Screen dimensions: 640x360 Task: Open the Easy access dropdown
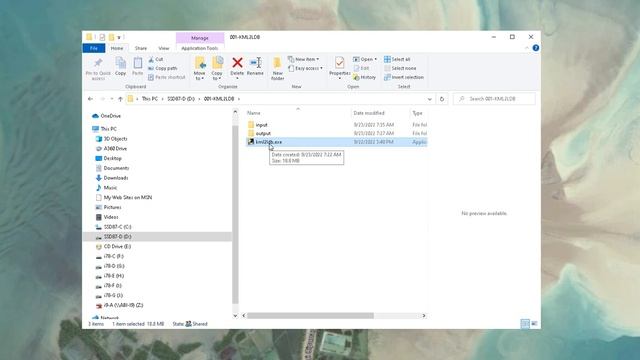click(305, 68)
